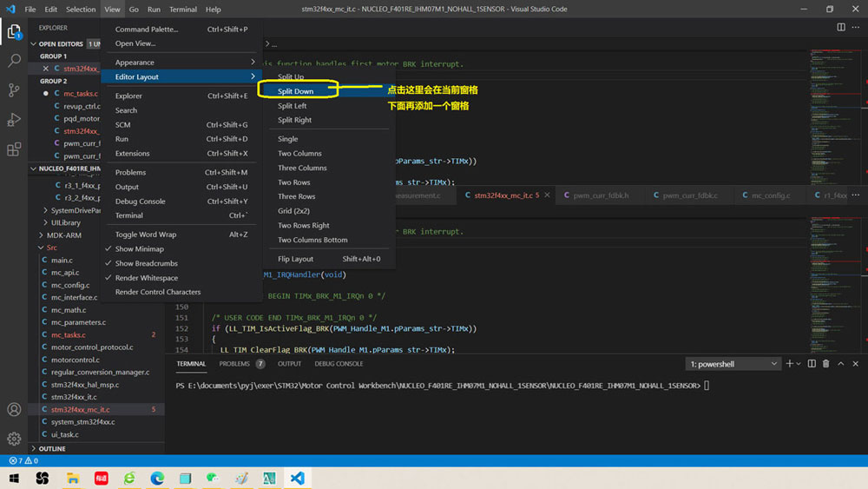Open the Extensions activity bar icon

pyautogui.click(x=14, y=149)
